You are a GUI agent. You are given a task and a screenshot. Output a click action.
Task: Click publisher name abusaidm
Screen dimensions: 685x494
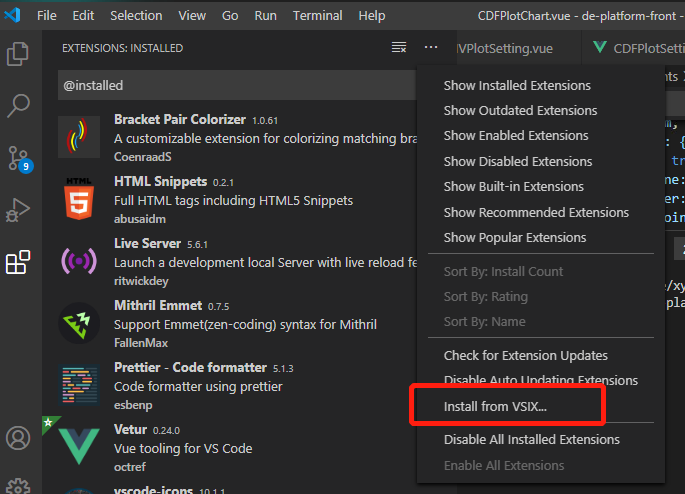click(x=140, y=219)
